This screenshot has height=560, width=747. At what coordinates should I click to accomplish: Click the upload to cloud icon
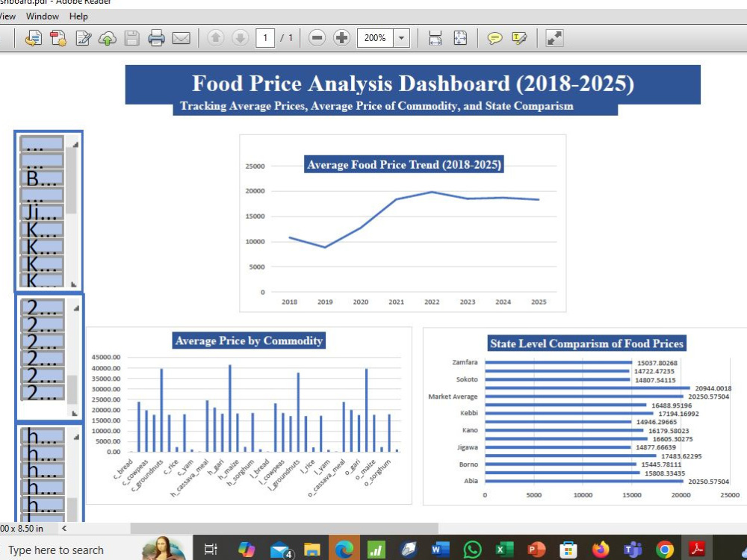coord(108,37)
